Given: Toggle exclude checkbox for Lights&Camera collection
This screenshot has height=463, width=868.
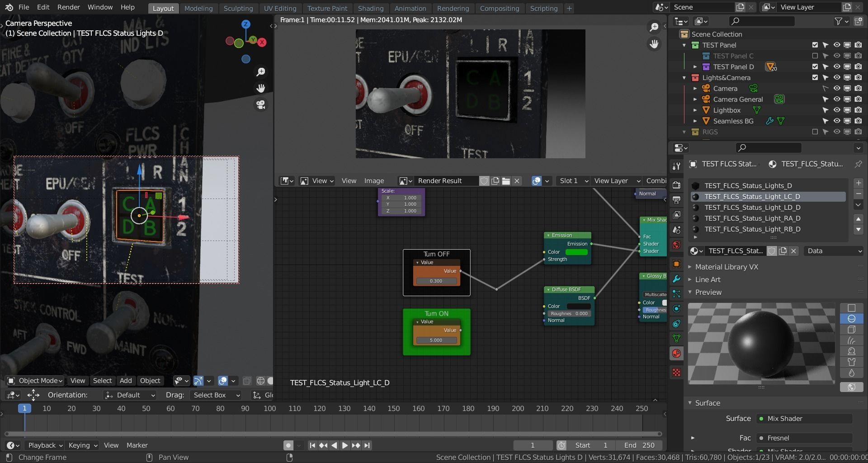Looking at the screenshot, I should point(815,77).
